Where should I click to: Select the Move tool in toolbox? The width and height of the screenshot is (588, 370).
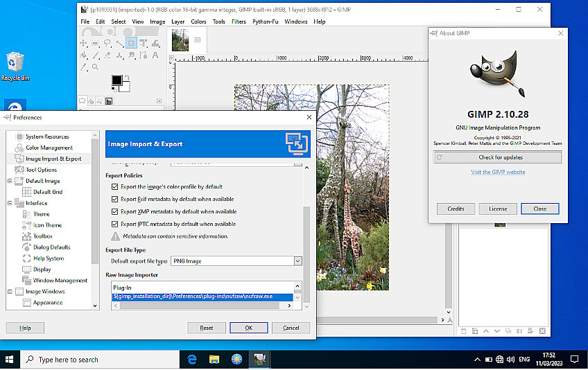coord(83,43)
